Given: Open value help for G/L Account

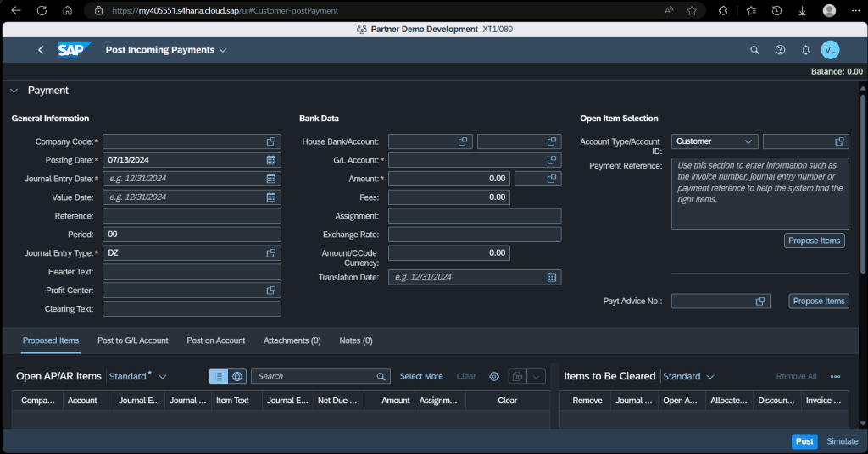Looking at the screenshot, I should [552, 160].
